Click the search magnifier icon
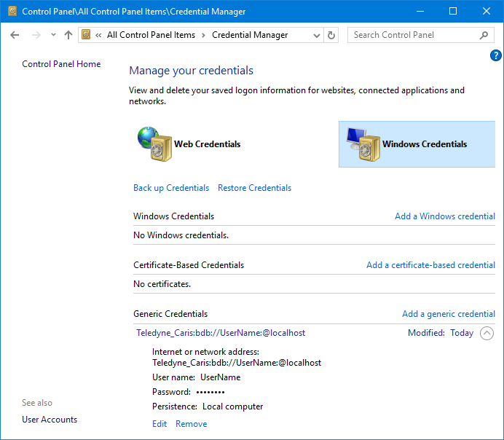The image size is (504, 440). coord(484,35)
